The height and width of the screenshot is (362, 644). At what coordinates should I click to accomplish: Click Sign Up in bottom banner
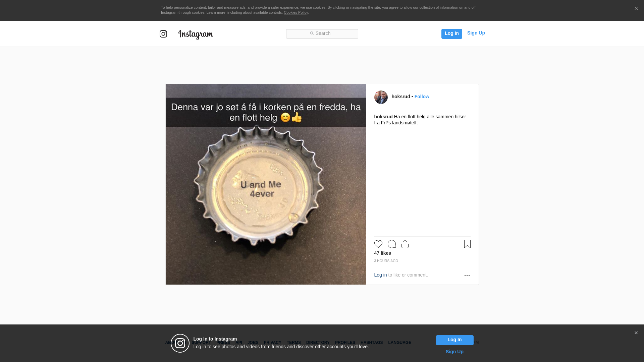pos(454,352)
